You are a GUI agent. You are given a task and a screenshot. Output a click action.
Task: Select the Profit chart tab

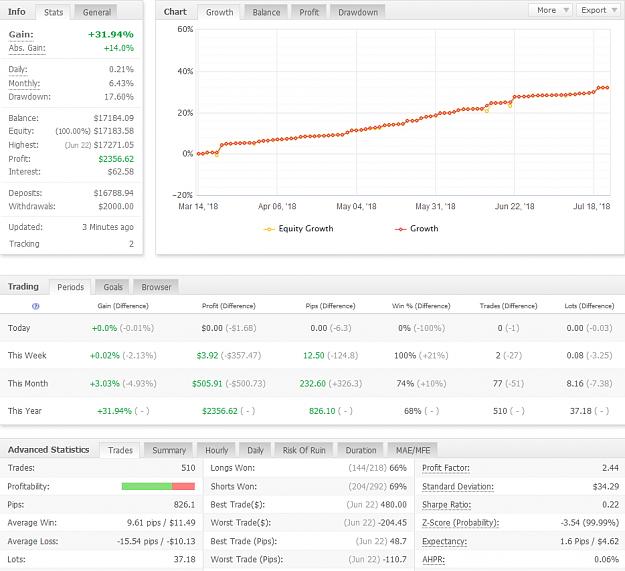pyautogui.click(x=309, y=12)
